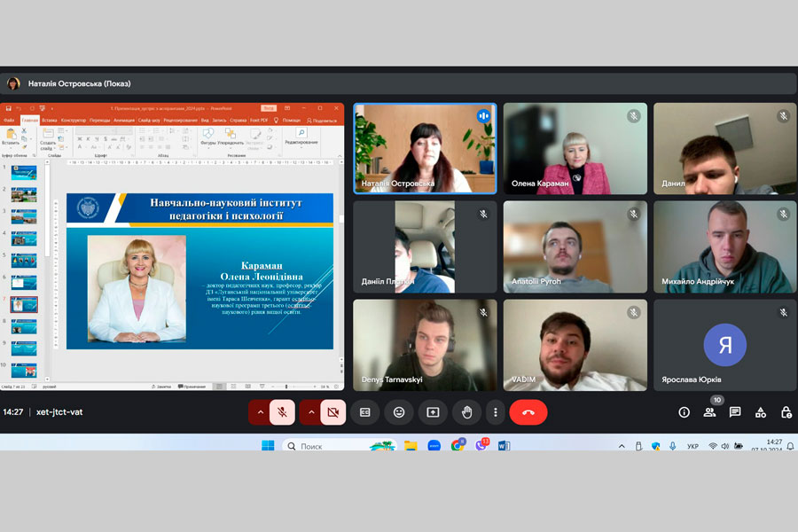This screenshot has width=798, height=532.
Task: Click the Present now screen share button
Action: coord(433,412)
